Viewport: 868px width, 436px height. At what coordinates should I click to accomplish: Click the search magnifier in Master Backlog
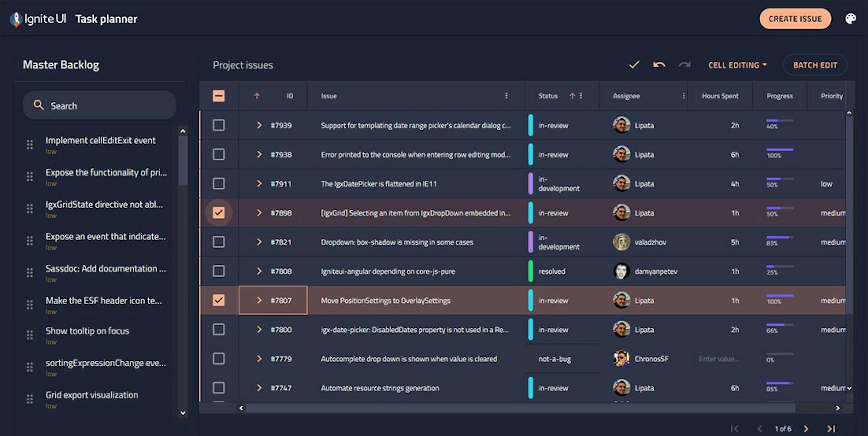(39, 105)
